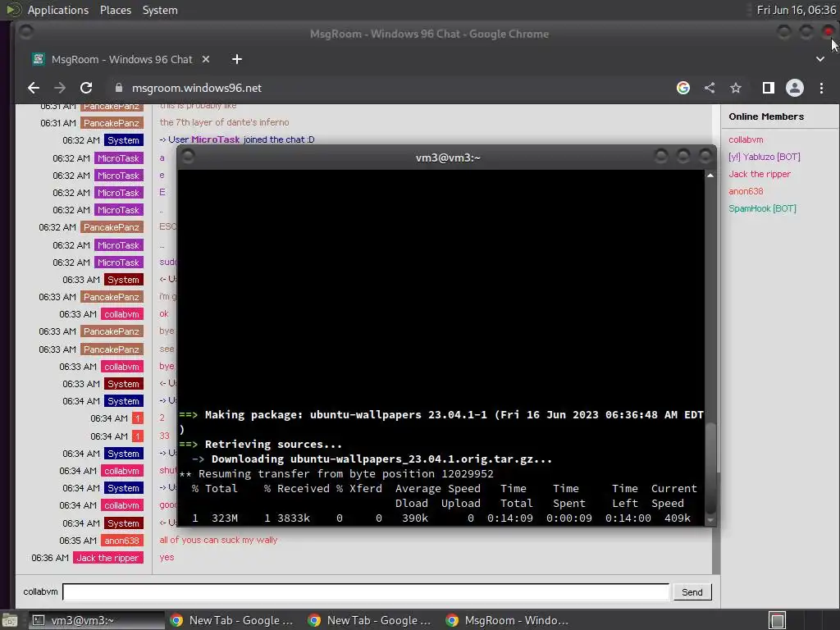This screenshot has width=840, height=630.
Task: Click Chrome window menu button at top-left
Action: tap(25, 32)
